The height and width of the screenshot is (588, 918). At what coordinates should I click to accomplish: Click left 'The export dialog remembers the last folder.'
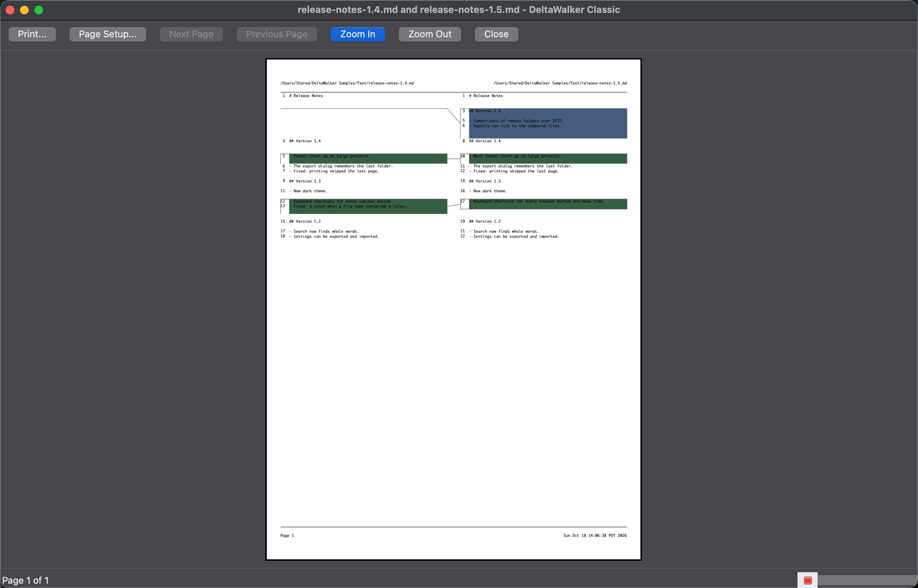(x=341, y=166)
